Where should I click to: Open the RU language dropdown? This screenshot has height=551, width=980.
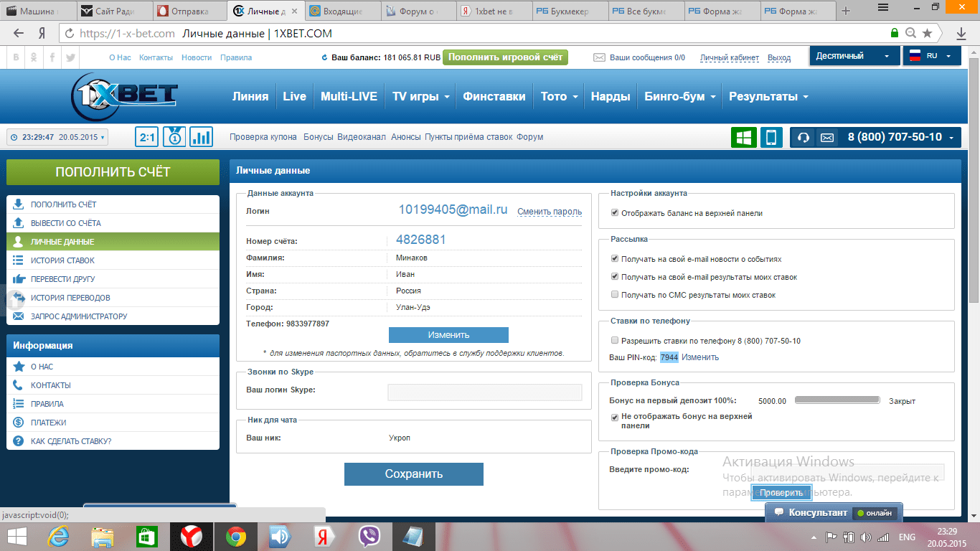[x=931, y=56]
